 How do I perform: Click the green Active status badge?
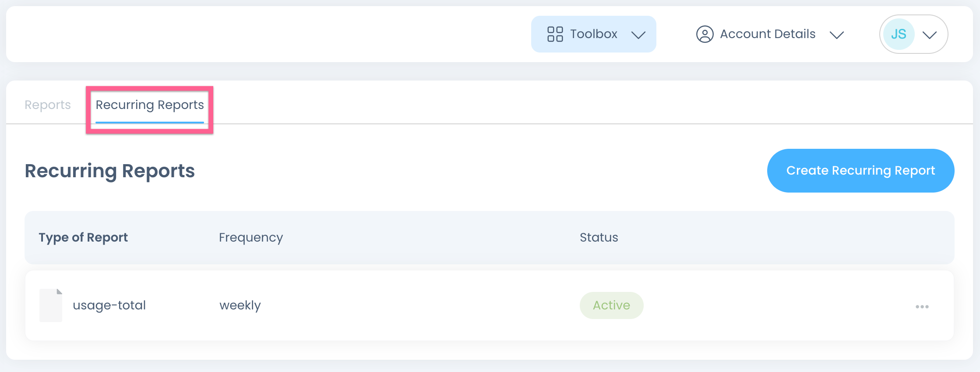click(x=611, y=305)
